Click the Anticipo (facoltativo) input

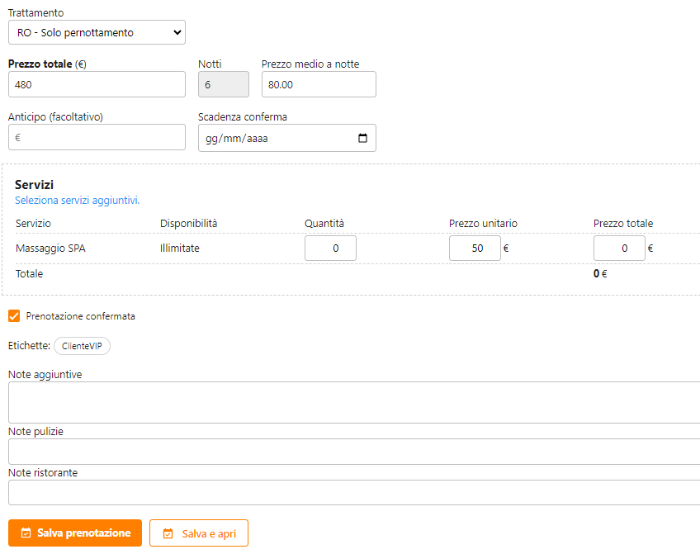[96, 138]
